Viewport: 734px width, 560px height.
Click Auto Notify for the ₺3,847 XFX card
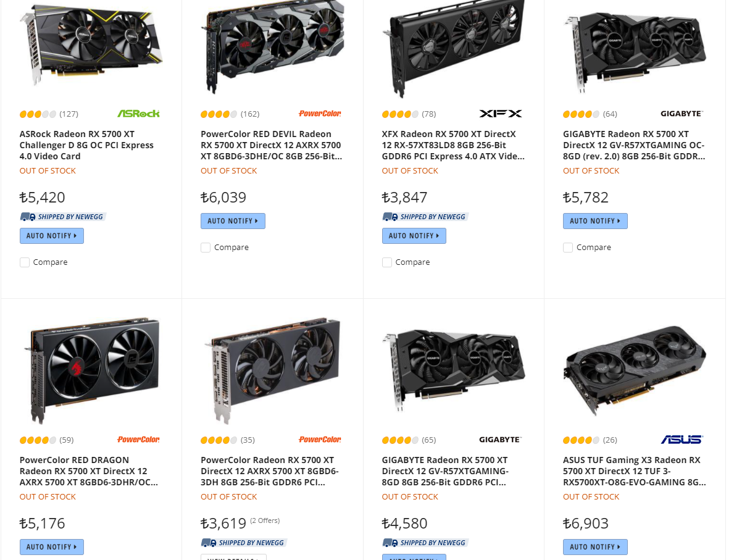pyautogui.click(x=414, y=236)
